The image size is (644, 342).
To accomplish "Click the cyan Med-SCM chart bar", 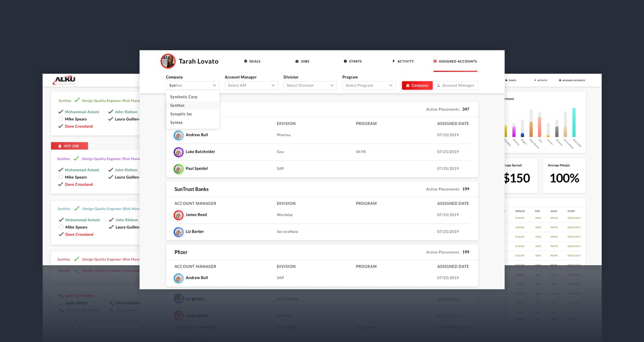I will click(574, 122).
